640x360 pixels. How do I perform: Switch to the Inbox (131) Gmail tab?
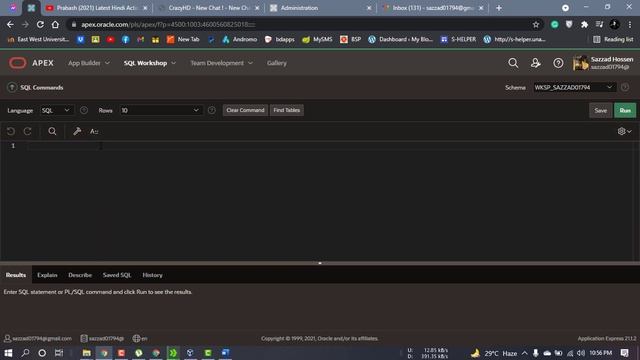pyautogui.click(x=432, y=8)
